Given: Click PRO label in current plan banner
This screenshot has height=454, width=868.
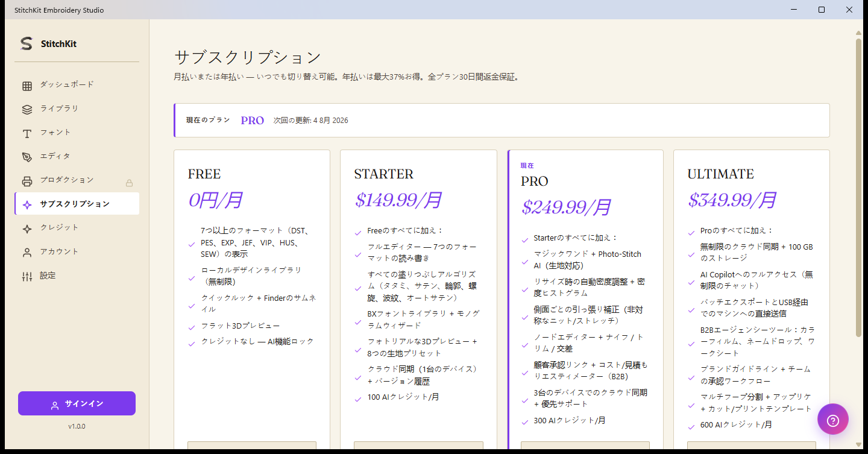Looking at the screenshot, I should (253, 121).
